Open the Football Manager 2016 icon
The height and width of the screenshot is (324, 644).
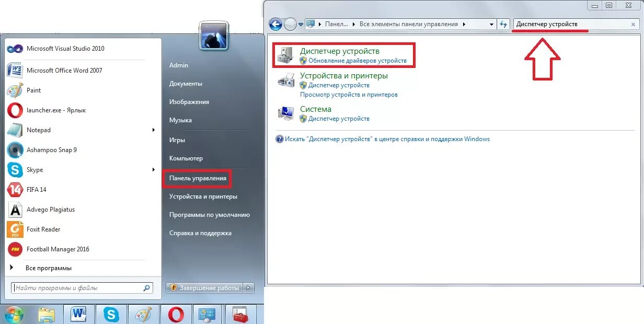[15, 249]
